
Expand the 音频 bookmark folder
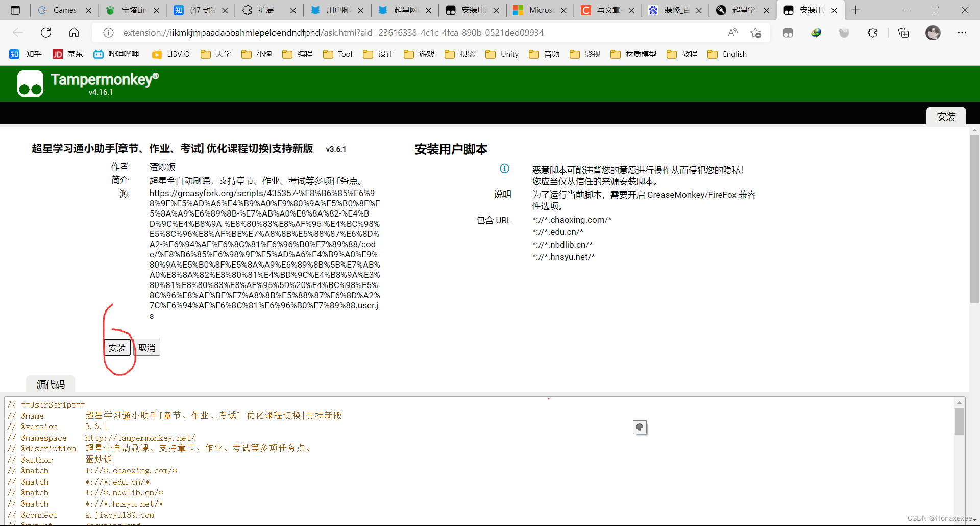(x=544, y=54)
